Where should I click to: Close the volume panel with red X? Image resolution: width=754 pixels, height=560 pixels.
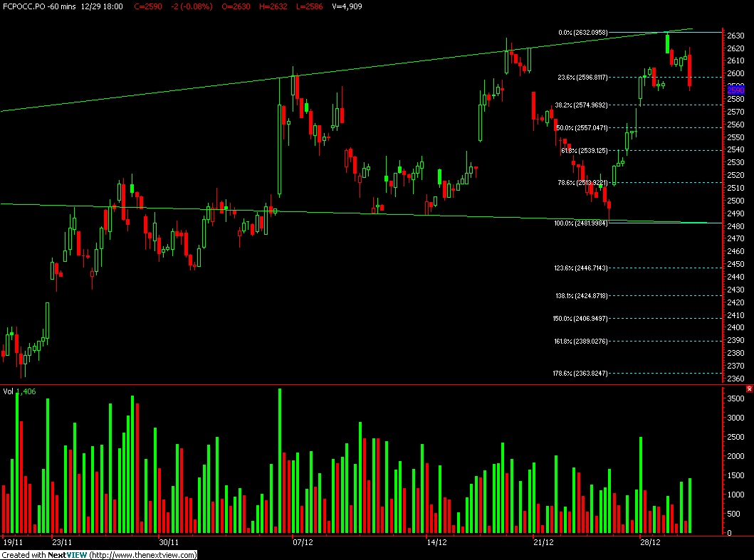click(749, 389)
